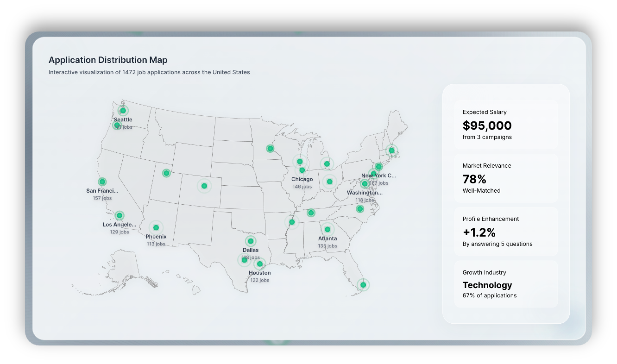The height and width of the screenshot is (364, 617).
Task: Click the Phoenix application marker
Action: [x=156, y=227]
